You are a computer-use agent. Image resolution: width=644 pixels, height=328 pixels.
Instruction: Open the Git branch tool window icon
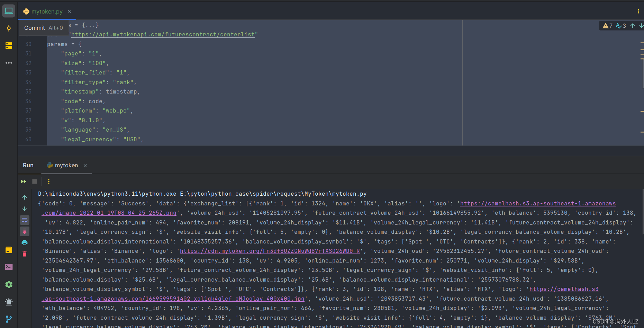pos(9,319)
